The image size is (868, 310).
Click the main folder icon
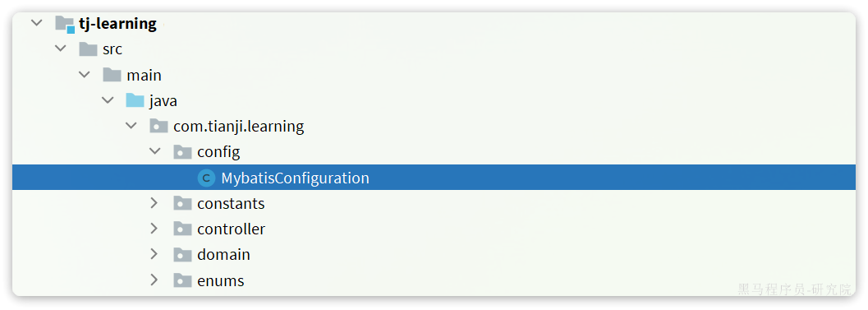click(112, 75)
